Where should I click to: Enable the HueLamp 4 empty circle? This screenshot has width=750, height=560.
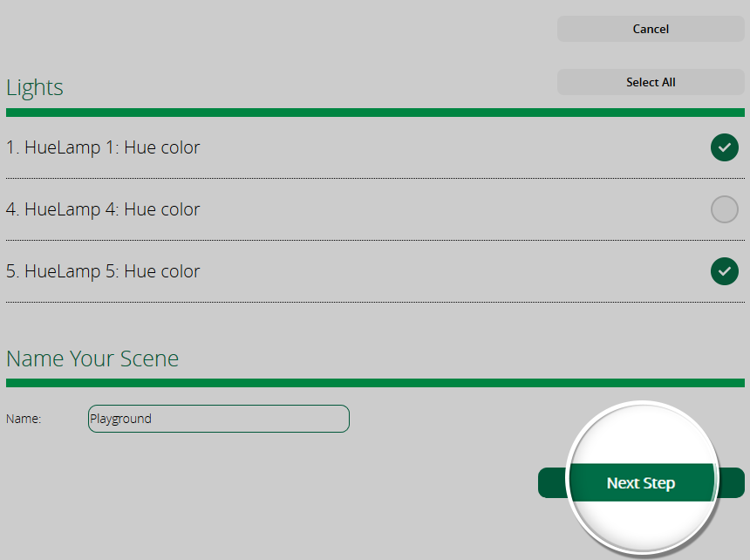(724, 209)
